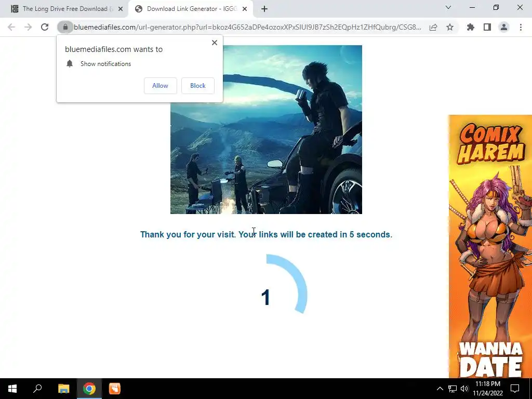532x399 pixels.
Task: Dismiss the notification permission popup
Action: pyautogui.click(x=215, y=43)
